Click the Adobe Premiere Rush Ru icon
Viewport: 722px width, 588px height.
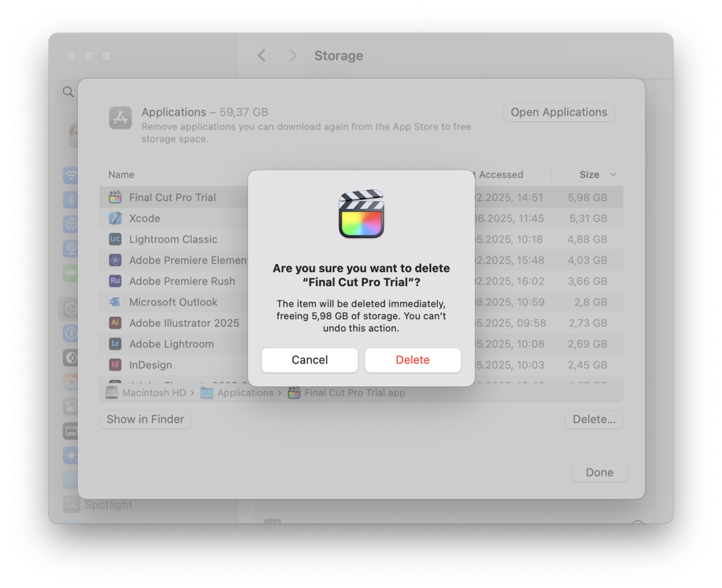[x=115, y=281]
